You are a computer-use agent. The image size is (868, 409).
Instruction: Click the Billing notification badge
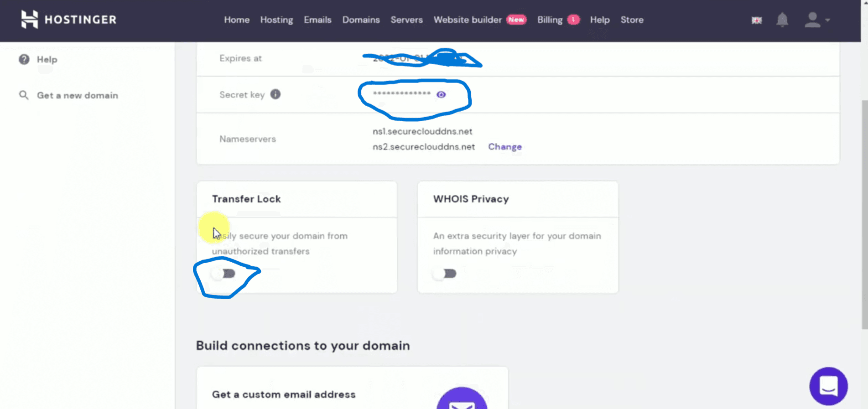click(x=574, y=20)
